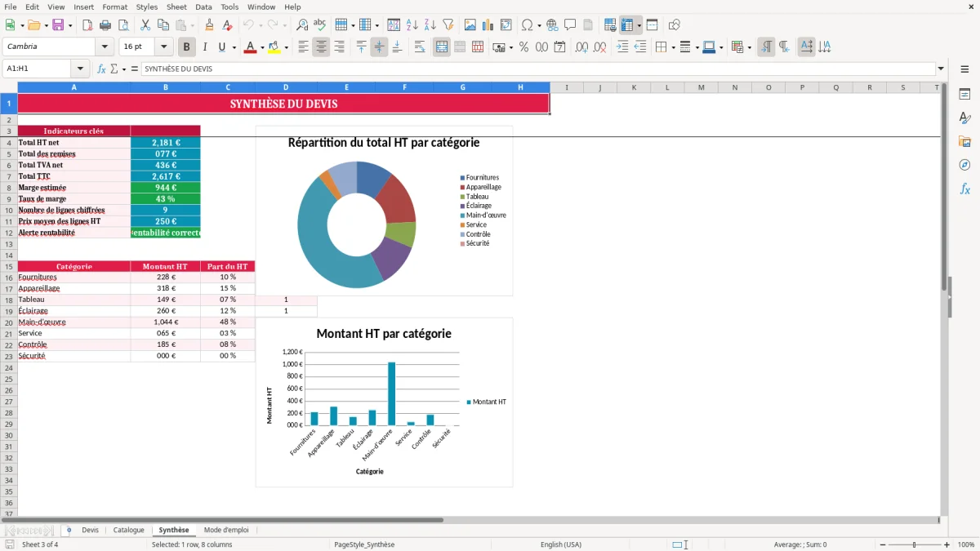Click the font color red swatch

click(x=250, y=47)
